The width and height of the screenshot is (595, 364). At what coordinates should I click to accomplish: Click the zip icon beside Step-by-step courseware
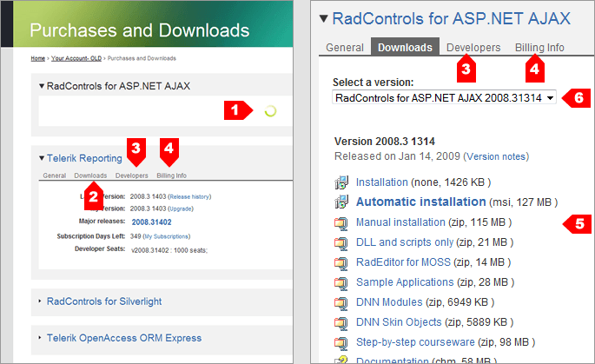(x=340, y=343)
